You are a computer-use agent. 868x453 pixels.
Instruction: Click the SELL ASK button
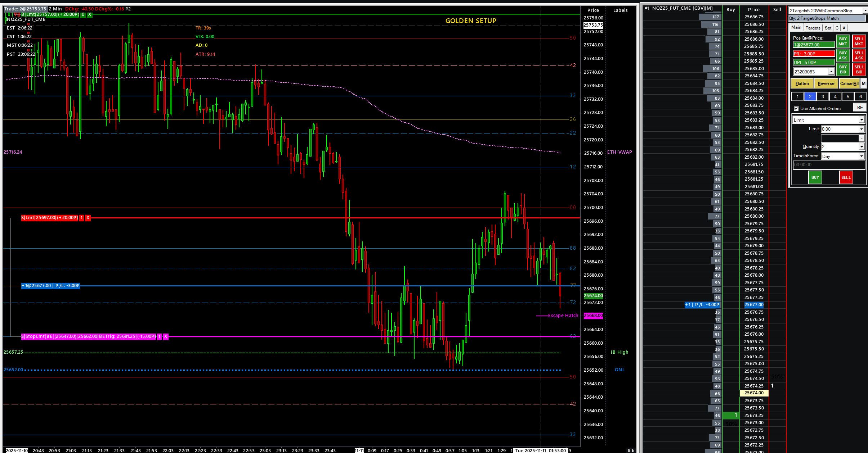point(859,55)
